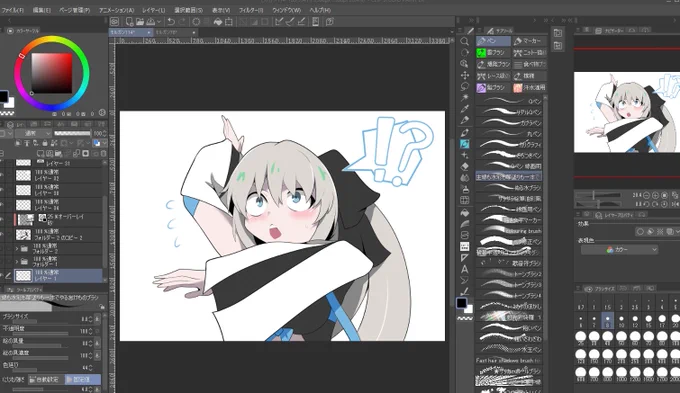The width and height of the screenshot is (680, 393).
Task: Select the Zoom magnifier tool
Action: click(464, 41)
